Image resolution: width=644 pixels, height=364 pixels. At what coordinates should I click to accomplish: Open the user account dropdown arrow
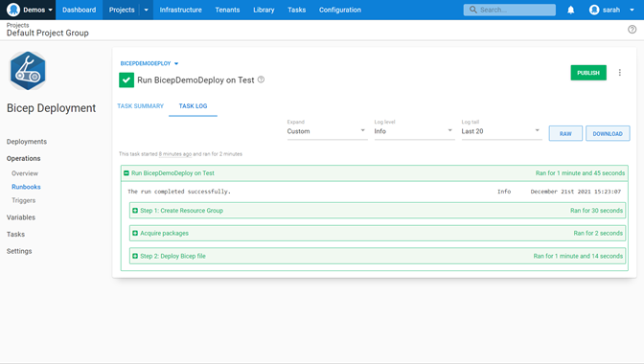pos(632,10)
